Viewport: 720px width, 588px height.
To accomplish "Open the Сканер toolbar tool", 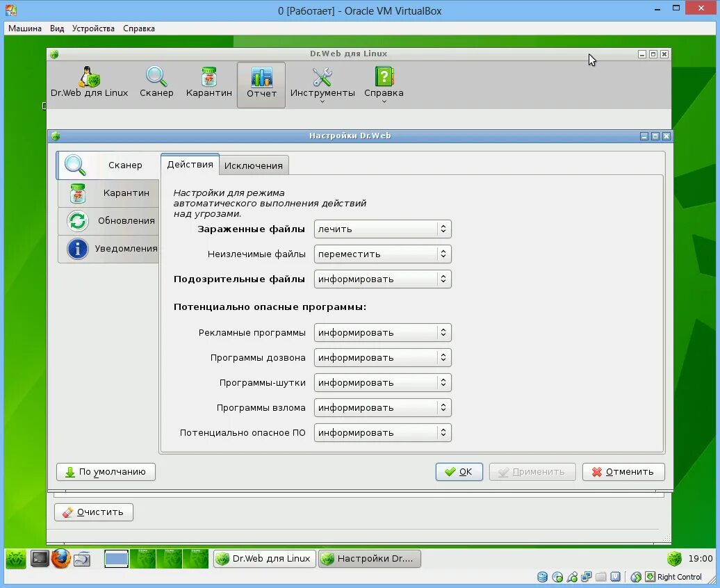I will (156, 83).
